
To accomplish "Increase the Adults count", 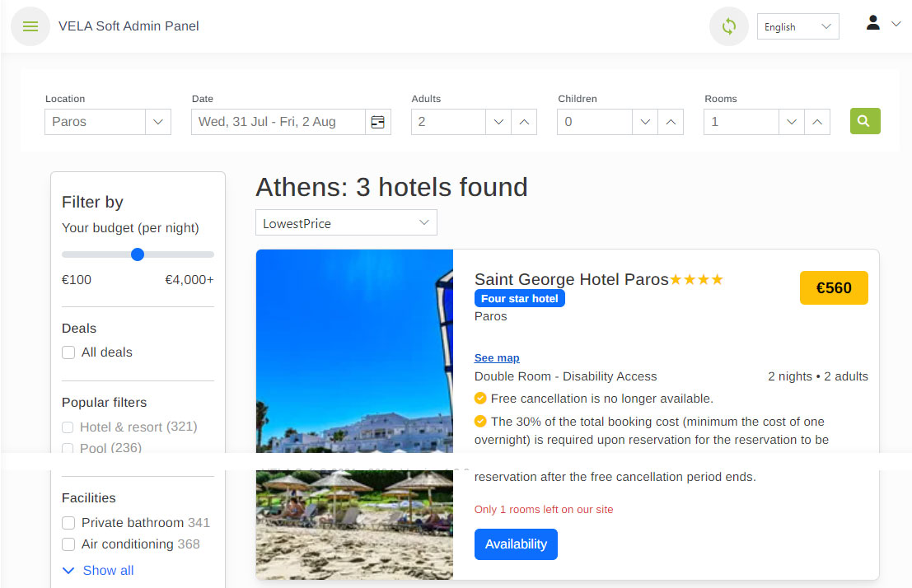I will coord(524,122).
